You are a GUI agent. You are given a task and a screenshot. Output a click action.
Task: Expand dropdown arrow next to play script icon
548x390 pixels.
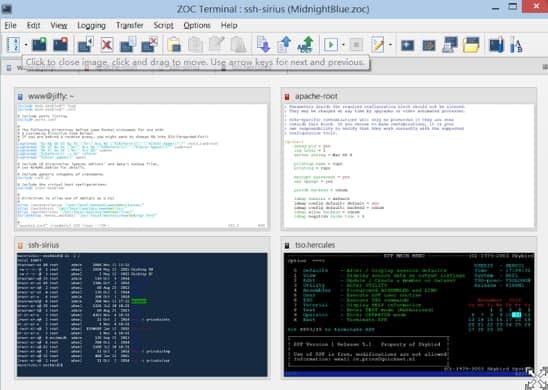[x=343, y=45]
